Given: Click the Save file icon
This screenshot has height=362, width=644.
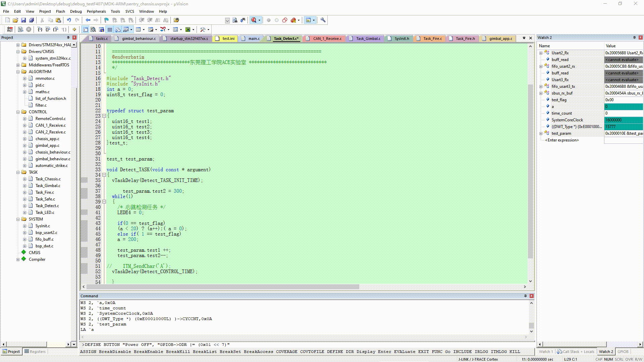Looking at the screenshot, I should 23,20.
